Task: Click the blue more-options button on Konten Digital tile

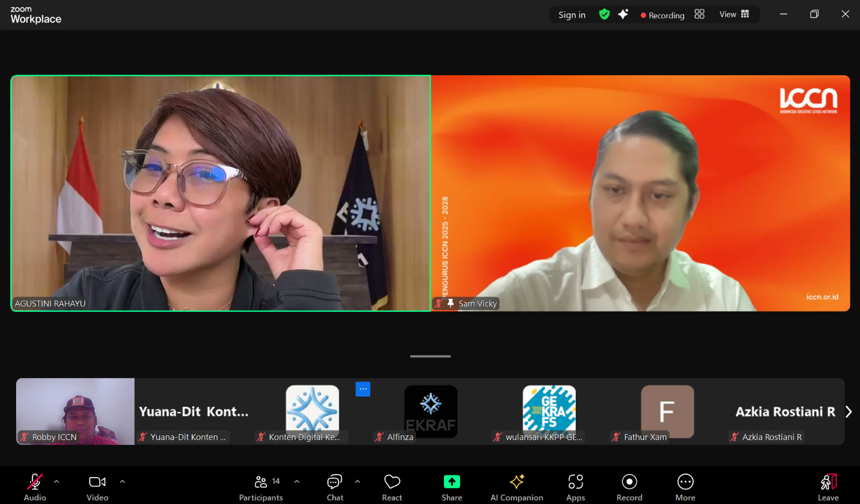Action: [363, 389]
